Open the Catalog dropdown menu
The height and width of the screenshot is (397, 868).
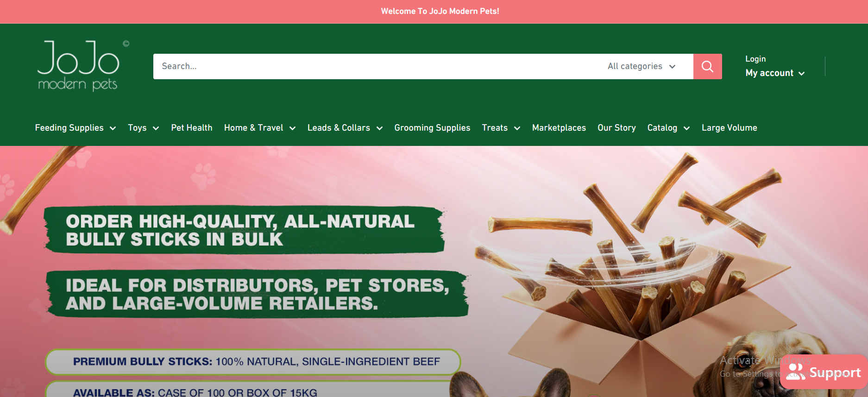point(668,128)
